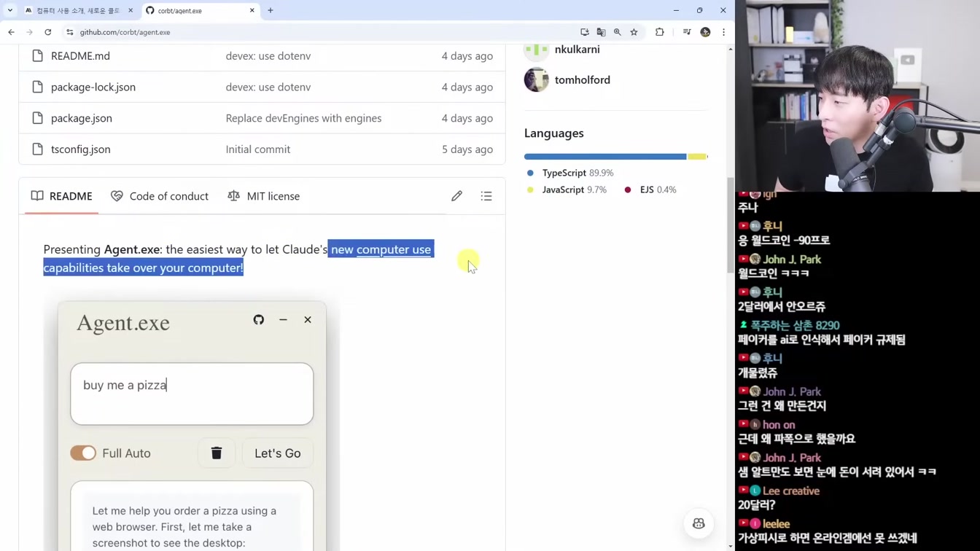
Task: Click the trash icon button
Action: 217,453
